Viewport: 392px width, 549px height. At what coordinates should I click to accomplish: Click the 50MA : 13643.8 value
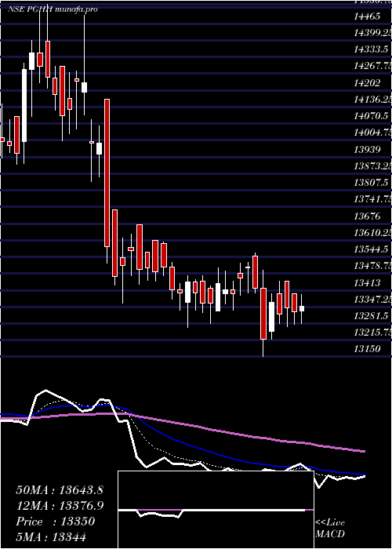tap(60, 490)
